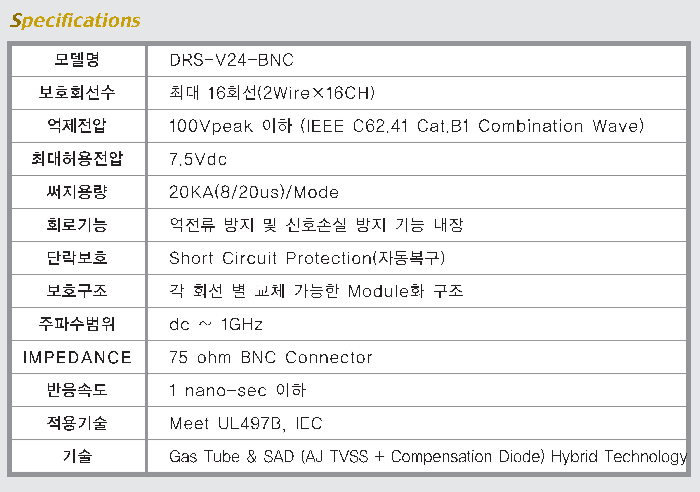Click the 20KA(8/20us)/Mode value

254,192
